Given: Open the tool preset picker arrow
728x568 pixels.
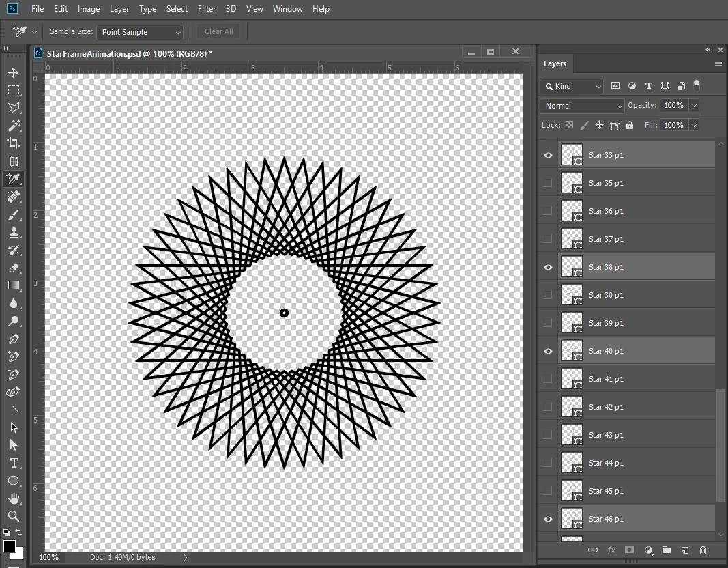Looking at the screenshot, I should click(x=34, y=32).
